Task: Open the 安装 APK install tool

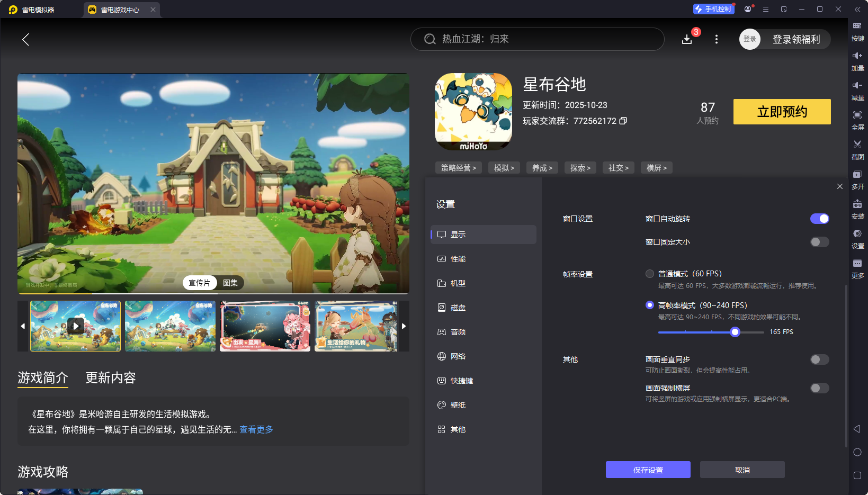Action: click(x=857, y=209)
